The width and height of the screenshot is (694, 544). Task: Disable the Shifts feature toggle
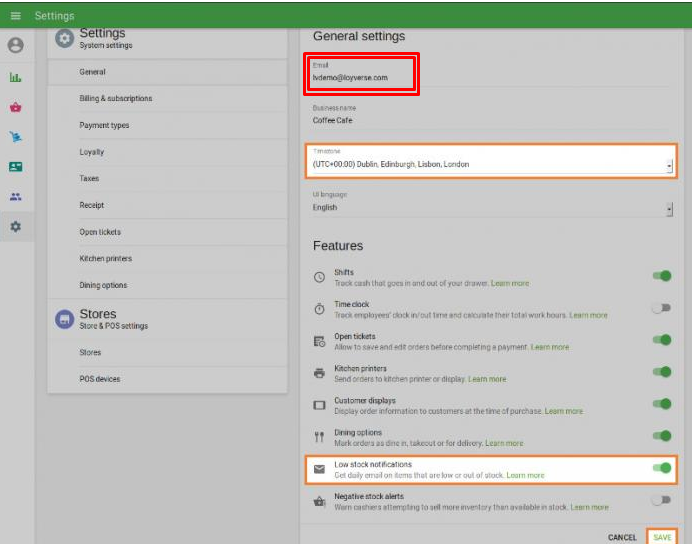661,277
